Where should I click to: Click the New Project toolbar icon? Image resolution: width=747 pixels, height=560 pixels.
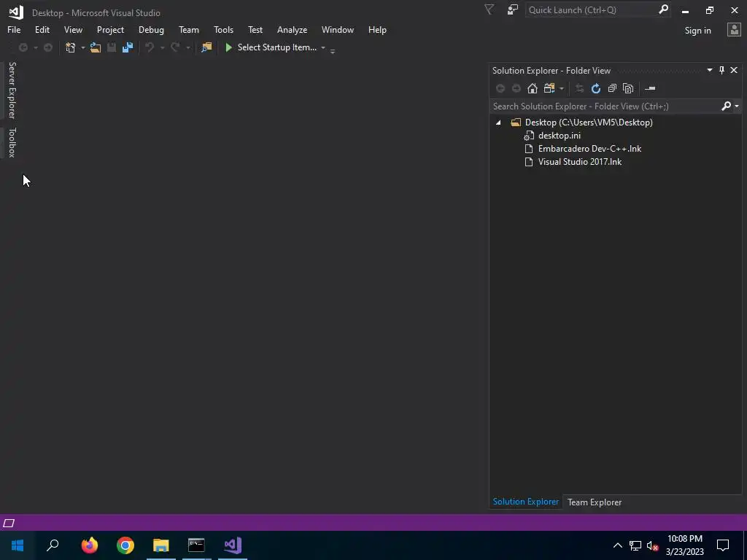[x=71, y=47]
